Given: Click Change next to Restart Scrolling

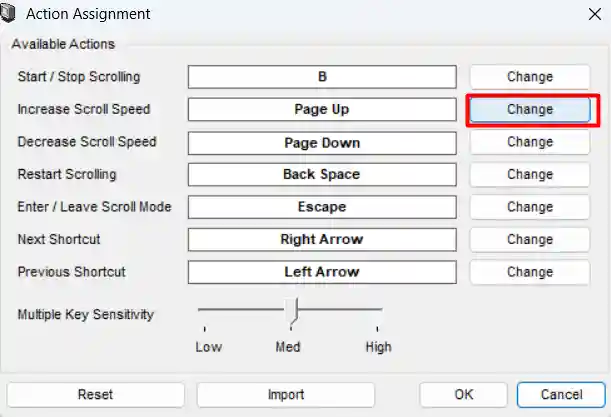Looking at the screenshot, I should click(x=529, y=174).
